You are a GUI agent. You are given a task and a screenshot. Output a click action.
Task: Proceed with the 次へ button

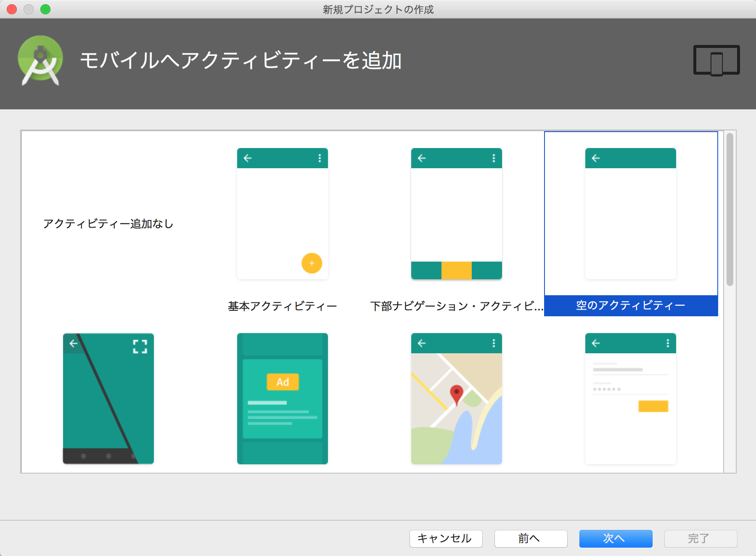tap(616, 538)
